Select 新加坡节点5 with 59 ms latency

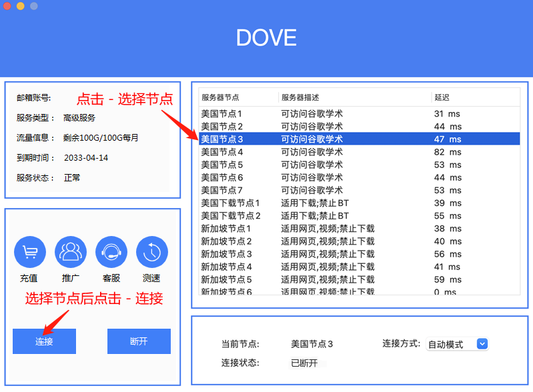[x=226, y=279]
